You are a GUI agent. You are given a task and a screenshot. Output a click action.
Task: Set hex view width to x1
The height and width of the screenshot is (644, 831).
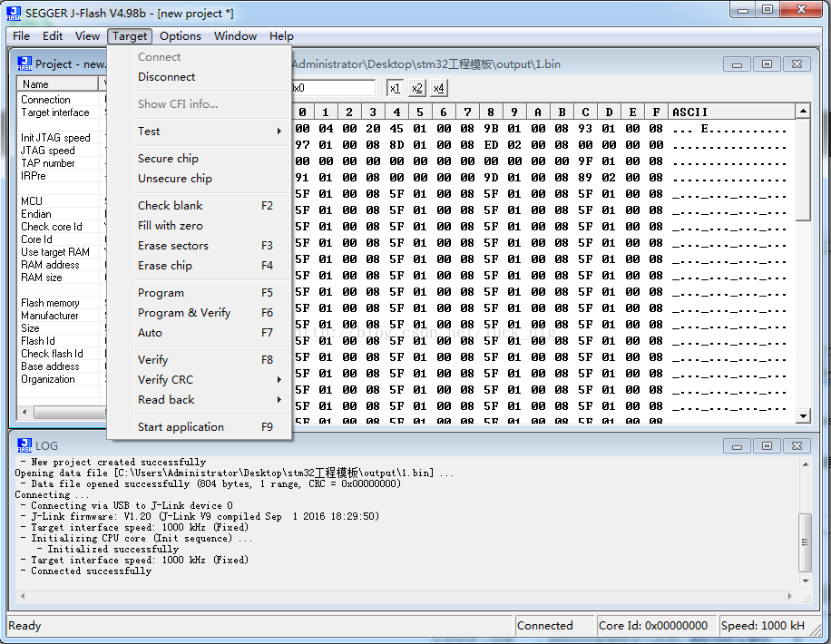click(x=395, y=88)
